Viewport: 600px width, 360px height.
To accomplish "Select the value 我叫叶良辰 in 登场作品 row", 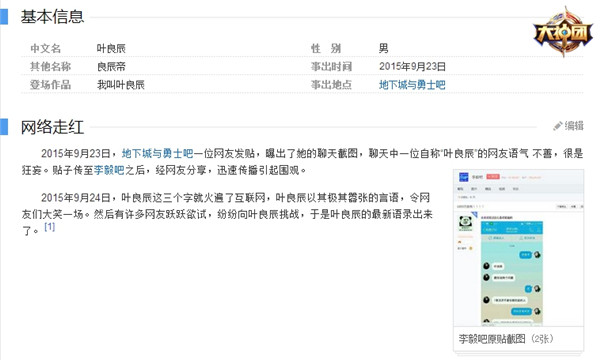I will [121, 85].
